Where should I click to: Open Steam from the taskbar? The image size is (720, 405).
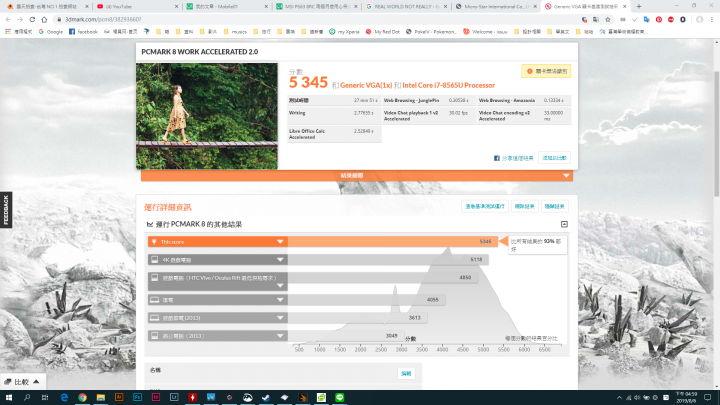(x=266, y=397)
